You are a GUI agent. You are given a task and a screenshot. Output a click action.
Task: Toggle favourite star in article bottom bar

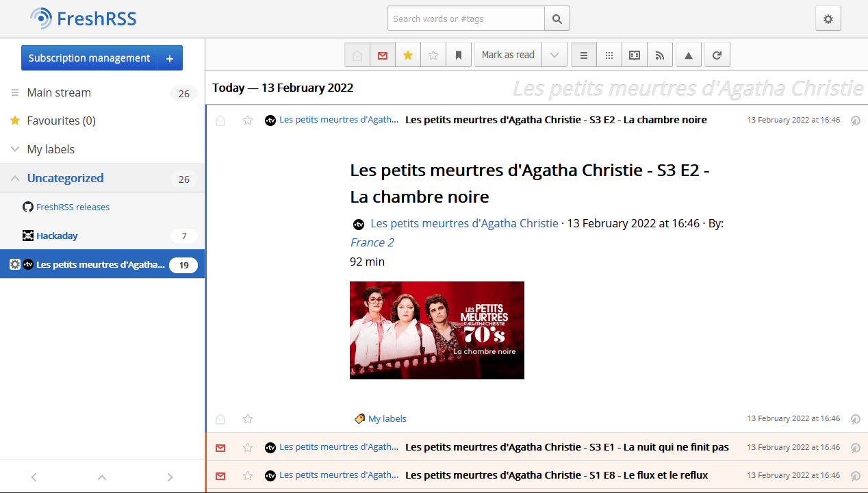(248, 418)
